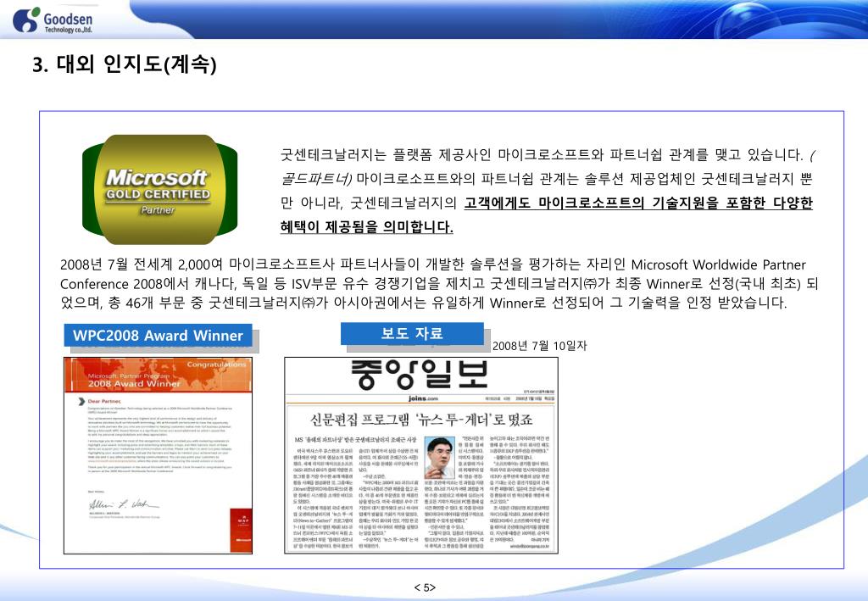
Task: Click the Goodsen Technology logo
Action: pos(53,20)
